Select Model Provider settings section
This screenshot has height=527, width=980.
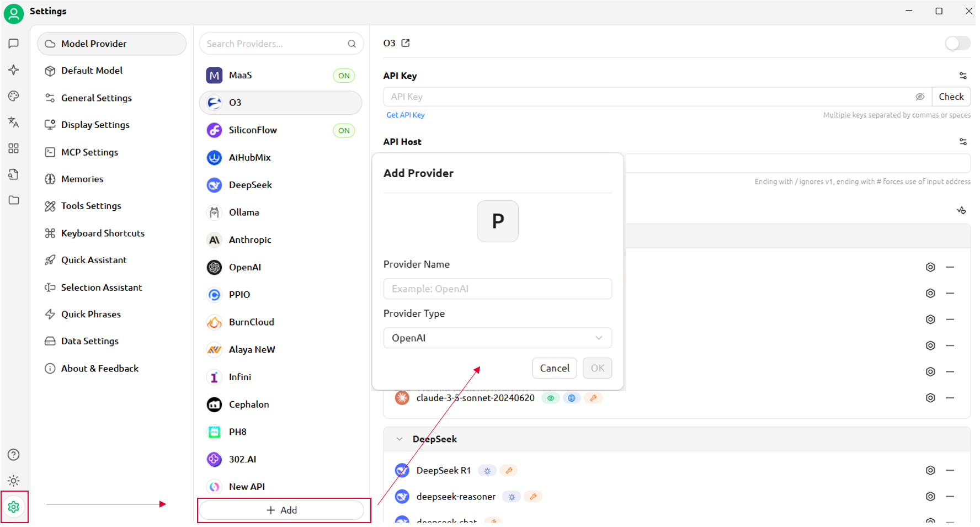point(111,44)
